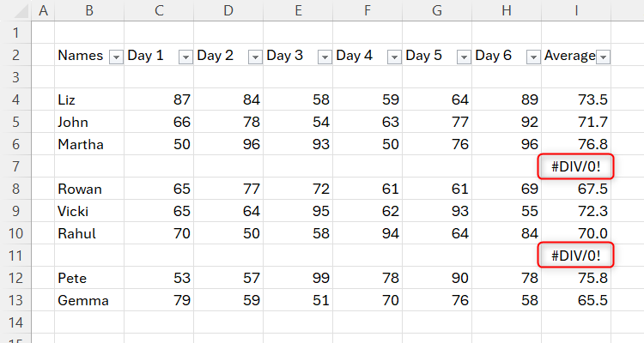The width and height of the screenshot is (644, 343).
Task: Select column header C
Action: [x=159, y=10]
